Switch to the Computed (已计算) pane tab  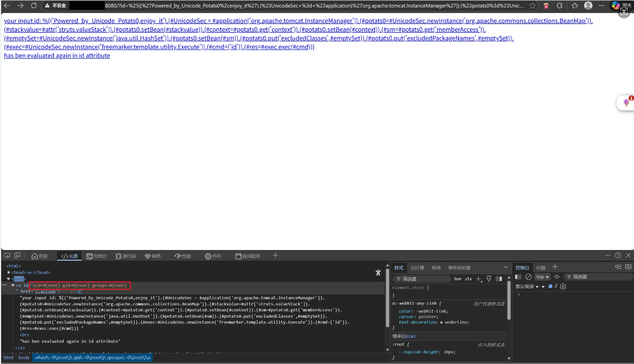pos(417,268)
